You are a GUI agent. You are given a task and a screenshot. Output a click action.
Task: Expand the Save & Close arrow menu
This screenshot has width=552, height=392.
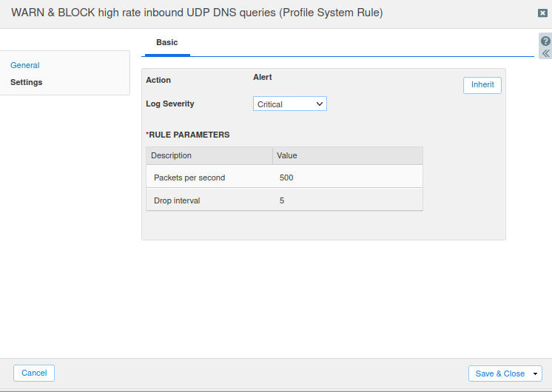(x=535, y=374)
